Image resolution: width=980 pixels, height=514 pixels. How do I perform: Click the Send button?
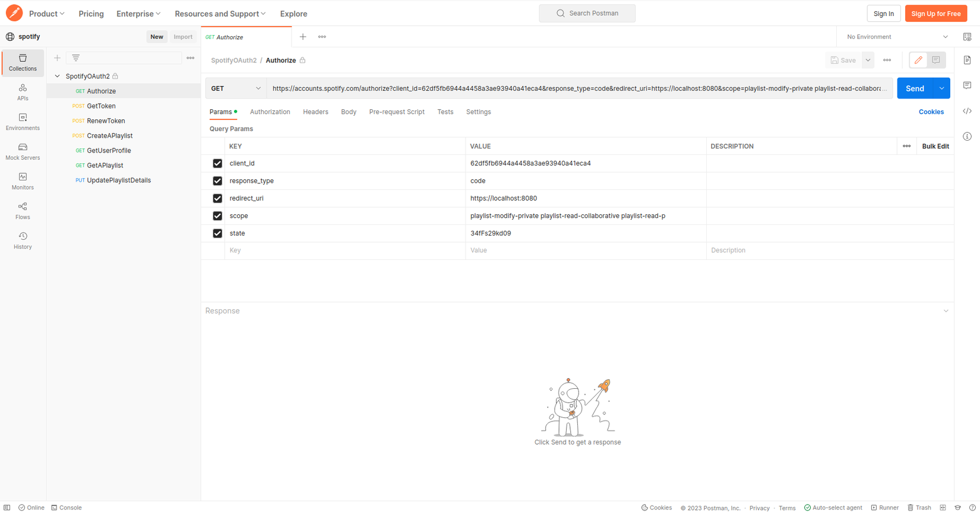click(x=915, y=88)
